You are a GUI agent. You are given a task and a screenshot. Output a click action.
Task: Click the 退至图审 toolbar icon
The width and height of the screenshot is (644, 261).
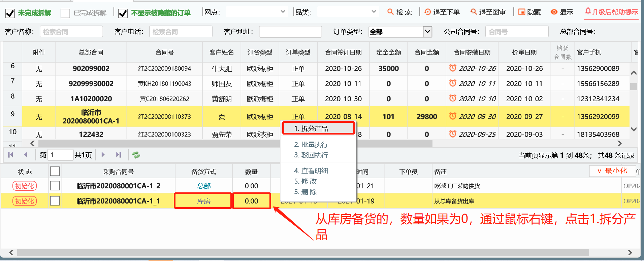pyautogui.click(x=474, y=12)
